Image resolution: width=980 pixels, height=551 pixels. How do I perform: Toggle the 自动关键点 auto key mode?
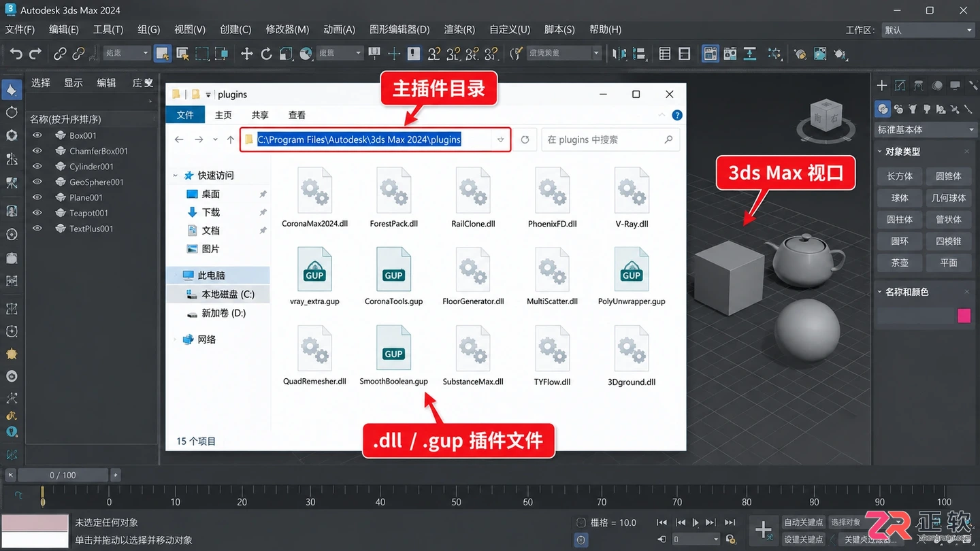point(804,522)
